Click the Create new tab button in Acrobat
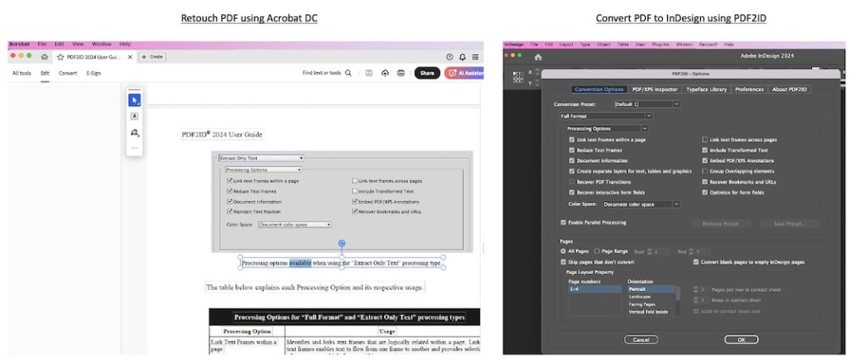Viewport: 868px width, 364px height. coord(152,57)
